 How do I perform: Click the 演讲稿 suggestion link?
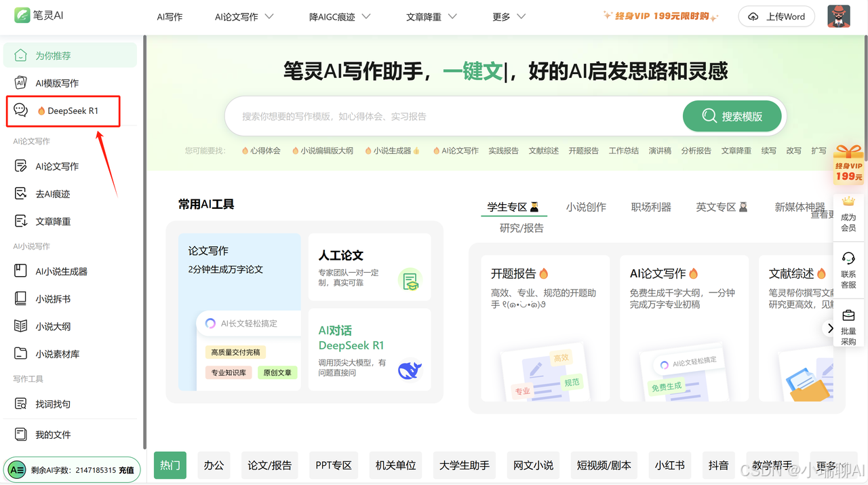tap(660, 151)
